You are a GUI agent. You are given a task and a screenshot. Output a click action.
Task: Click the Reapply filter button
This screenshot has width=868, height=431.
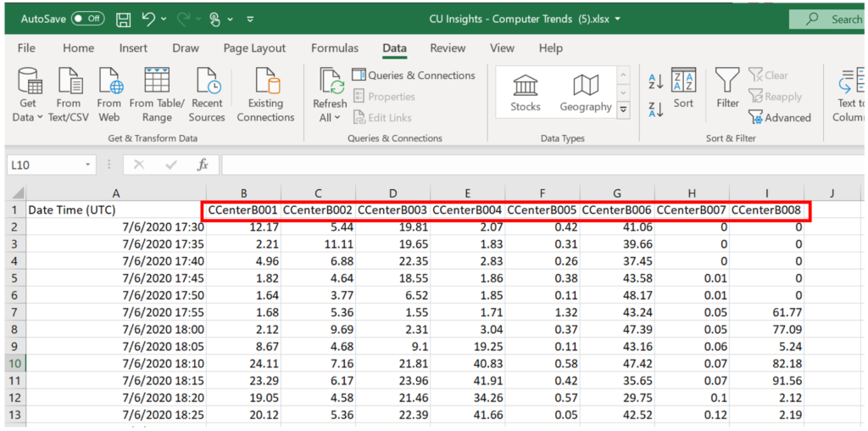[775, 97]
